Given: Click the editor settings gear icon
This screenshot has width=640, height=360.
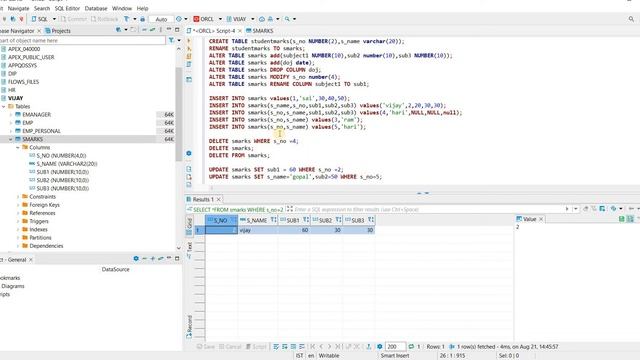Looking at the screenshot, I should tap(189, 153).
